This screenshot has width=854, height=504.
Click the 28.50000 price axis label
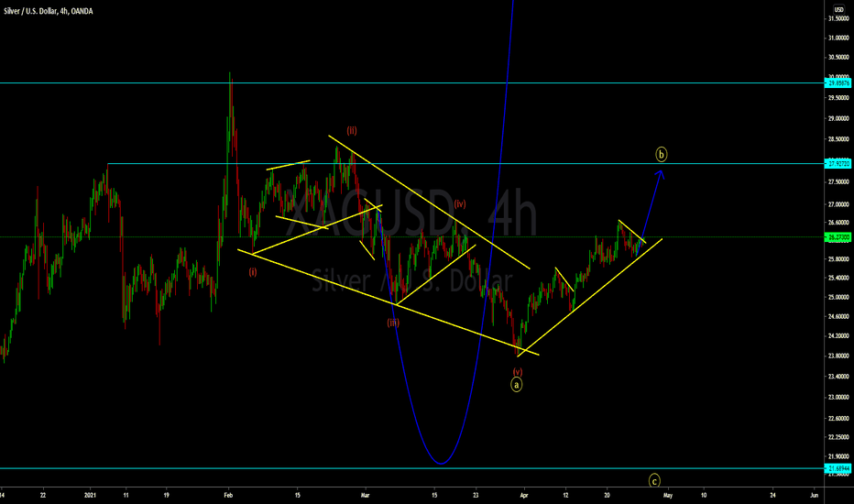pyautogui.click(x=838, y=139)
